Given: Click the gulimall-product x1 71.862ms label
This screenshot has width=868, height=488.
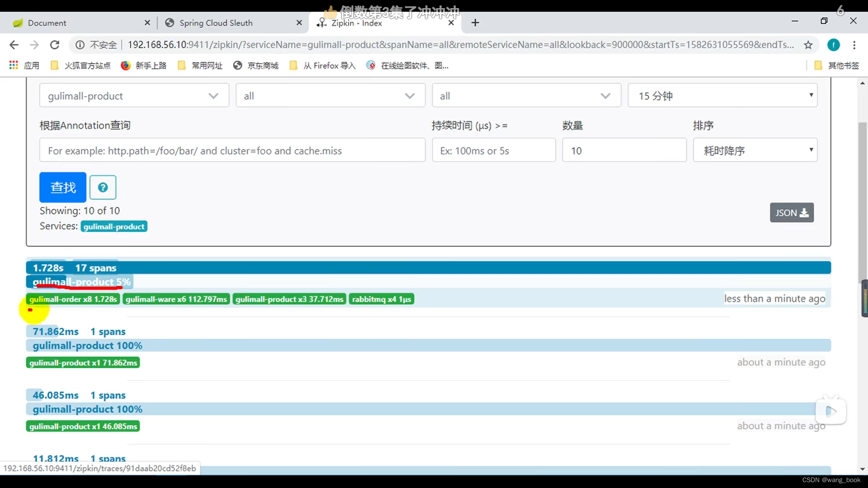Looking at the screenshot, I should coord(83,363).
